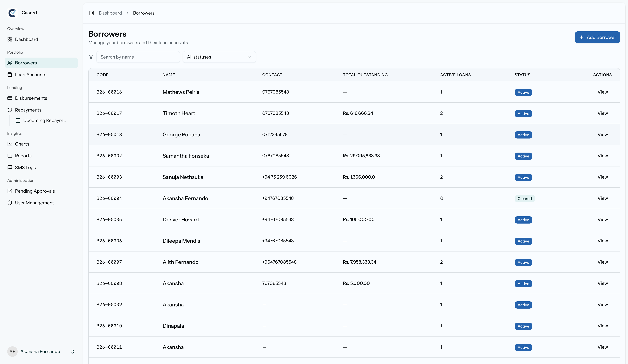This screenshot has width=628, height=364.
Task: Open Charts under Insights
Action: click(x=22, y=144)
